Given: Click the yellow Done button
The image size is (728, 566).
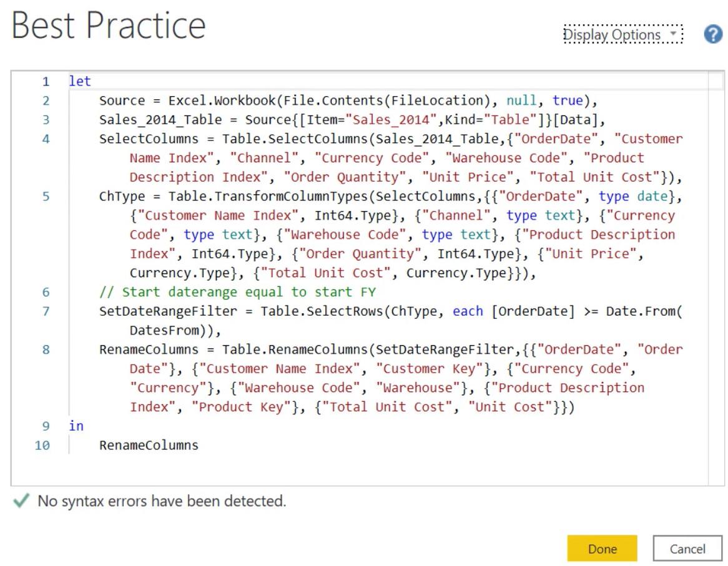Looking at the screenshot, I should (x=602, y=549).
